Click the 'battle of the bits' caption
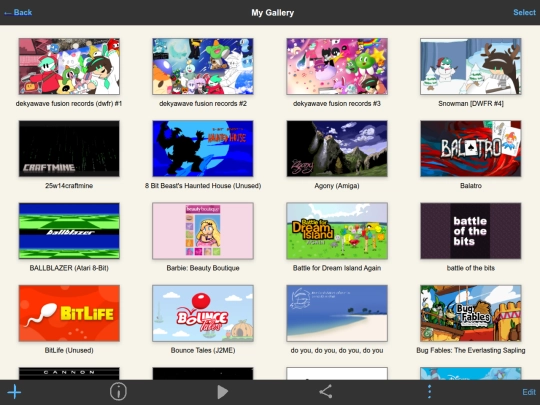This screenshot has width=540, height=405. (471, 268)
